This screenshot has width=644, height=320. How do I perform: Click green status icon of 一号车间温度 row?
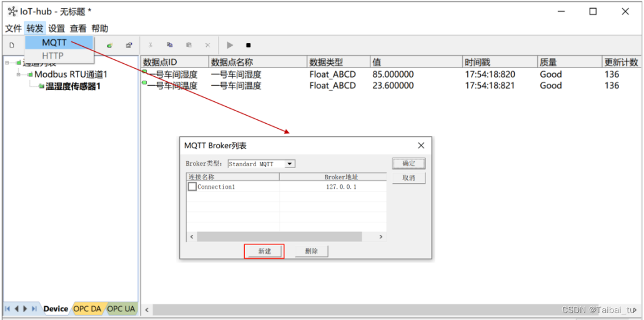144,83
